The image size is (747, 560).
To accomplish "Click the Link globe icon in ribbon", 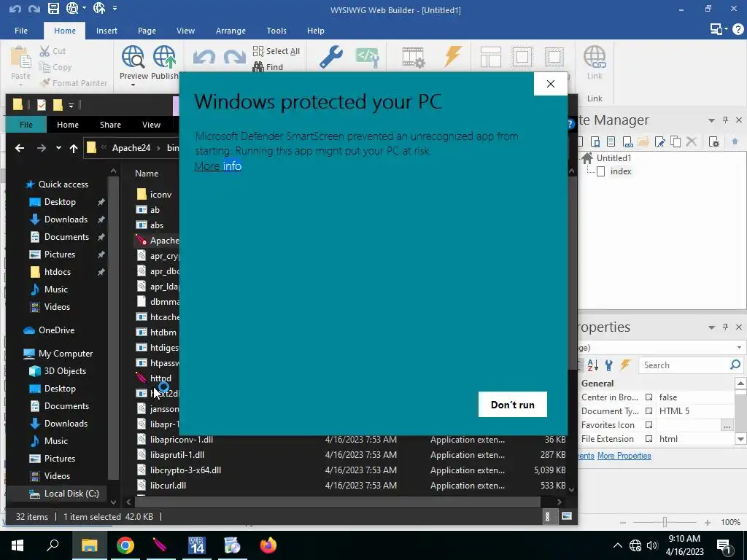I will point(595,57).
